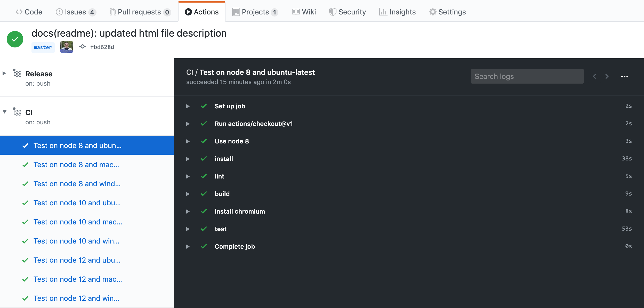Screen dimensions: 644x308
Task: Switch to the Insights tab
Action: click(398, 12)
